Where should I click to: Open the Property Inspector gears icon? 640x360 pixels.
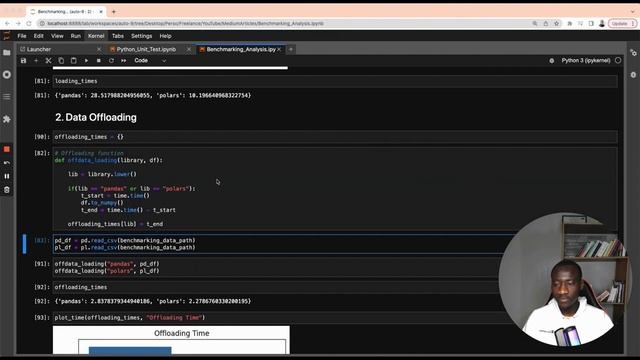pos(633,53)
